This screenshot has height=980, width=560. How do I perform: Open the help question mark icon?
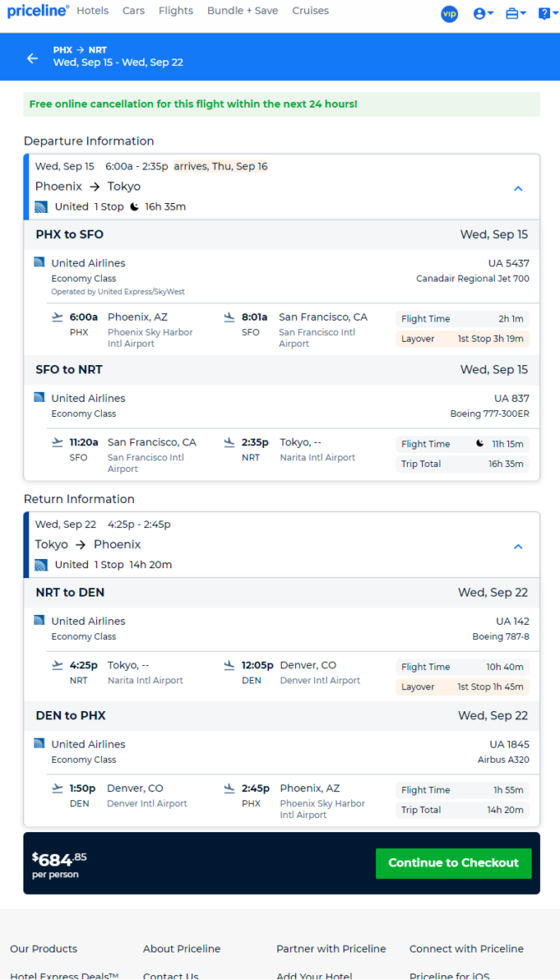tap(546, 13)
